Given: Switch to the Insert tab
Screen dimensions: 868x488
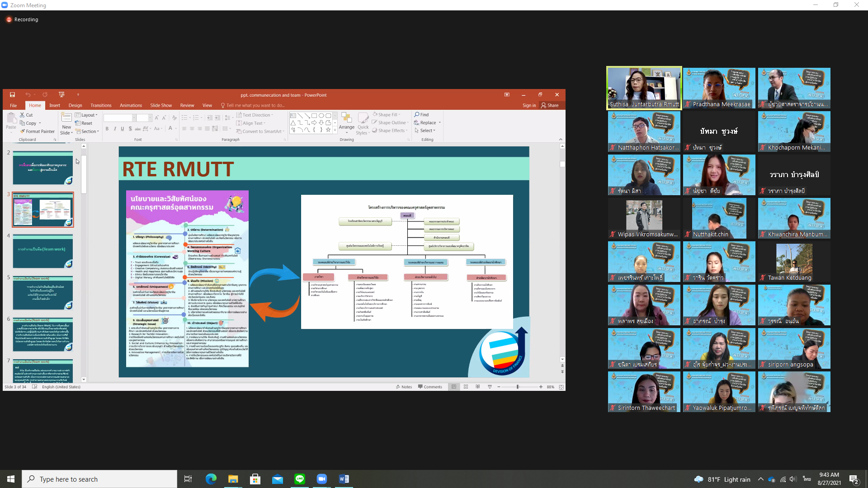Looking at the screenshot, I should pos(55,105).
